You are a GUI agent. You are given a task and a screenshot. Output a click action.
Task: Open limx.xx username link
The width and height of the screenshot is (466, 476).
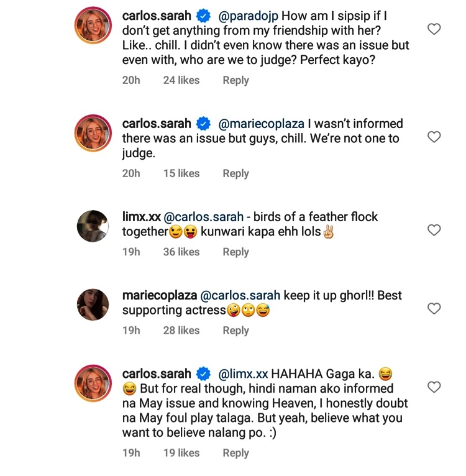tap(141, 217)
